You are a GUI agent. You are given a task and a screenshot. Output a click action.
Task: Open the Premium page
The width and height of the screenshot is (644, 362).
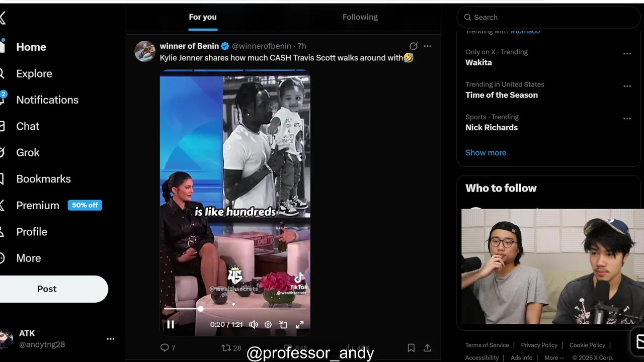click(38, 205)
